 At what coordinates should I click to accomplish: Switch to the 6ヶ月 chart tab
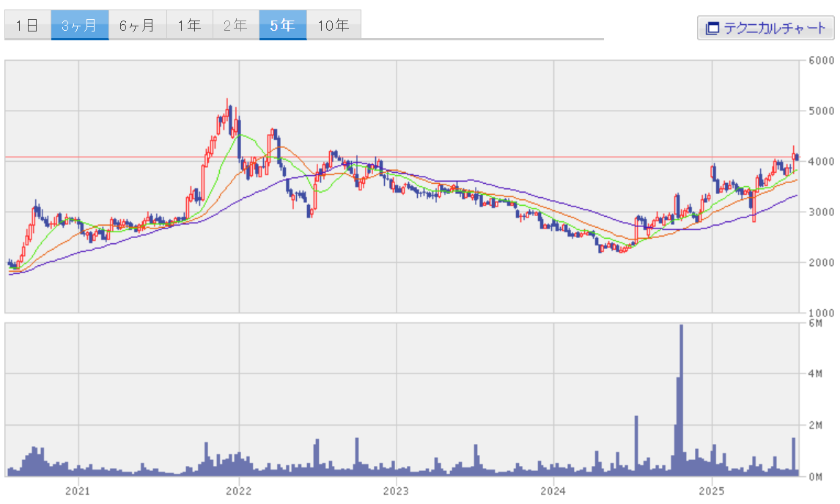pyautogui.click(x=137, y=25)
